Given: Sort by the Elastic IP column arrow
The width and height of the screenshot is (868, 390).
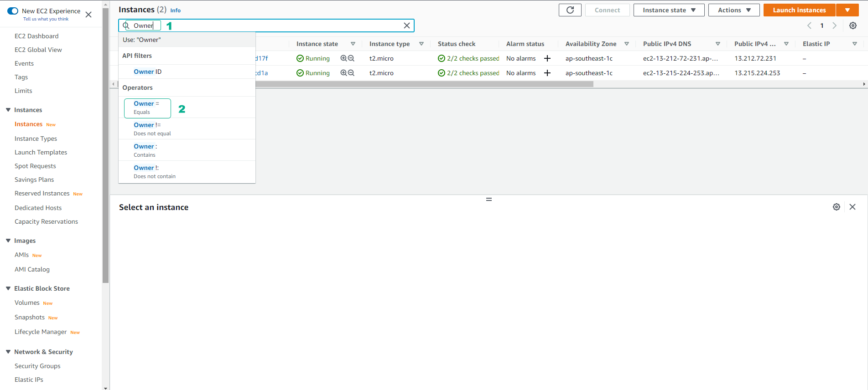Looking at the screenshot, I should [855, 44].
